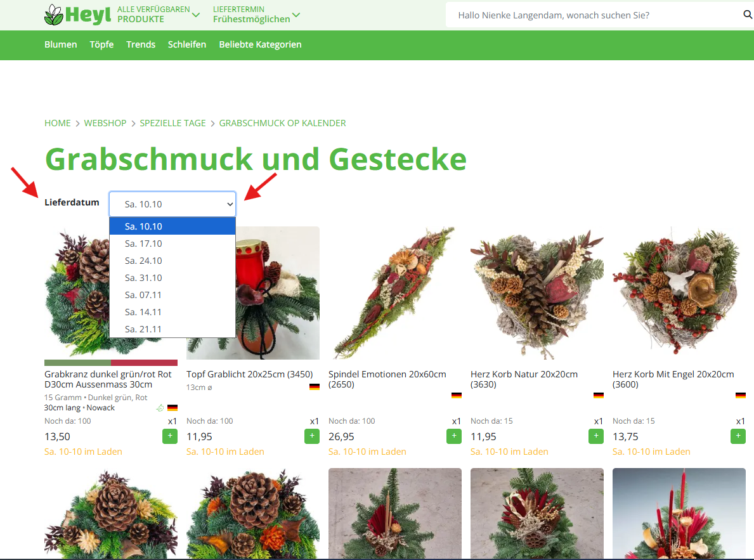The image size is (754, 560).
Task: Click price 26,95 on Spindel Emotionen
Action: click(x=341, y=436)
